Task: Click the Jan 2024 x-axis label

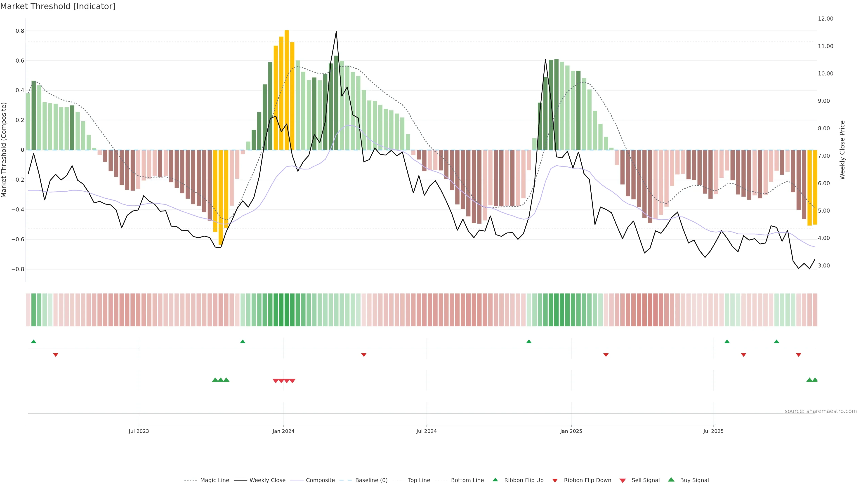Action: click(283, 431)
